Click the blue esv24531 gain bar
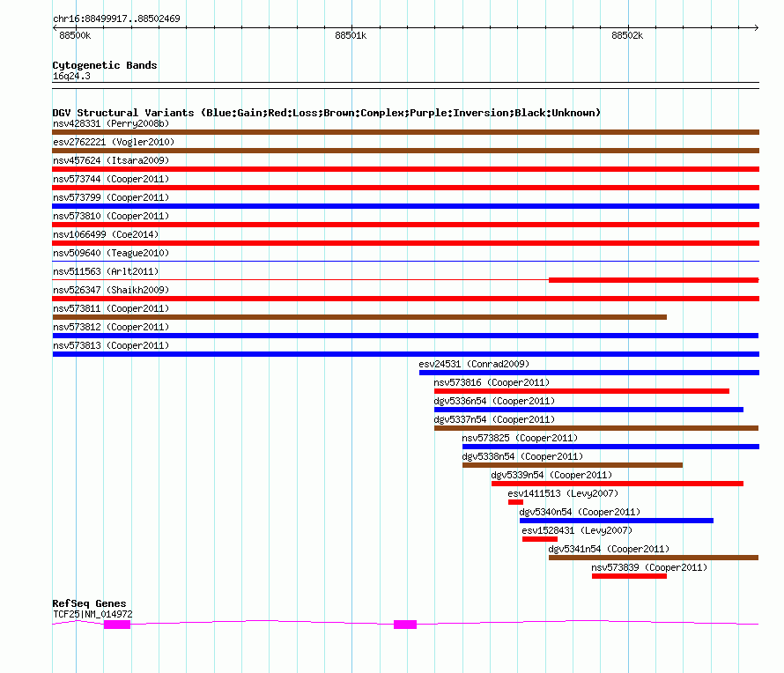This screenshot has width=784, height=673. click(x=589, y=373)
